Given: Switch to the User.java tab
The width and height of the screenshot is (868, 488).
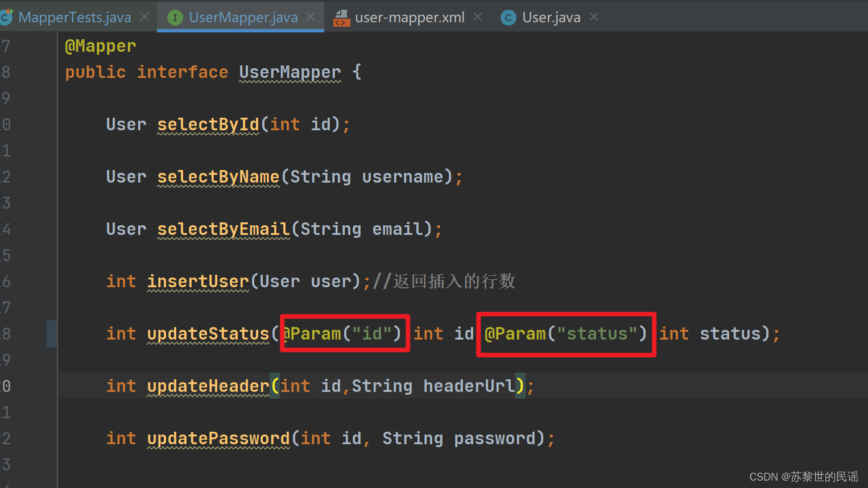Looking at the screenshot, I should pos(551,17).
